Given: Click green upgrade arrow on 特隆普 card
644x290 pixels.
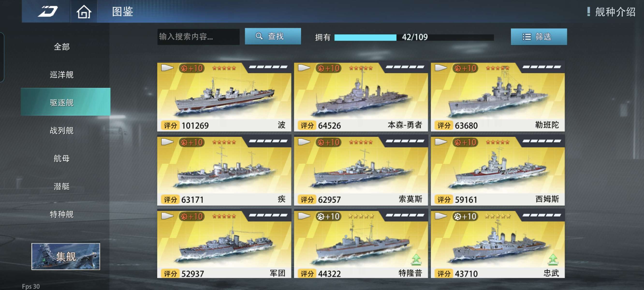Looking at the screenshot, I should click(x=416, y=260).
